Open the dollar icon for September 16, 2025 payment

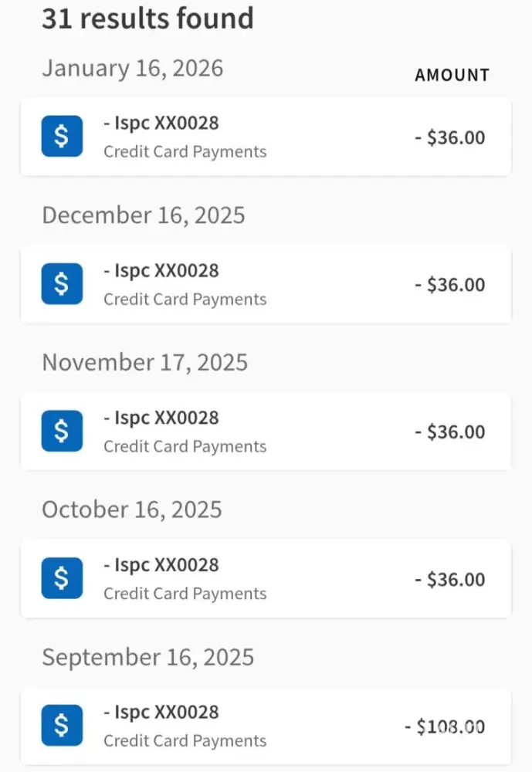tap(62, 726)
